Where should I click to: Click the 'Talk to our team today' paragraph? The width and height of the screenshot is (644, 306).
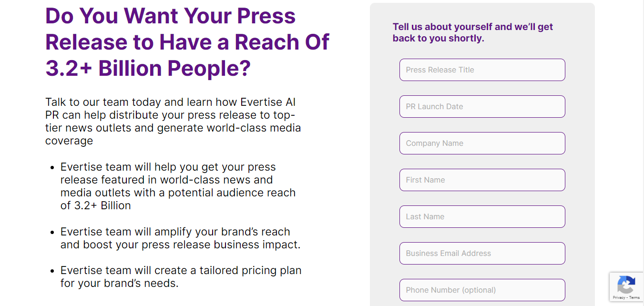[173, 122]
